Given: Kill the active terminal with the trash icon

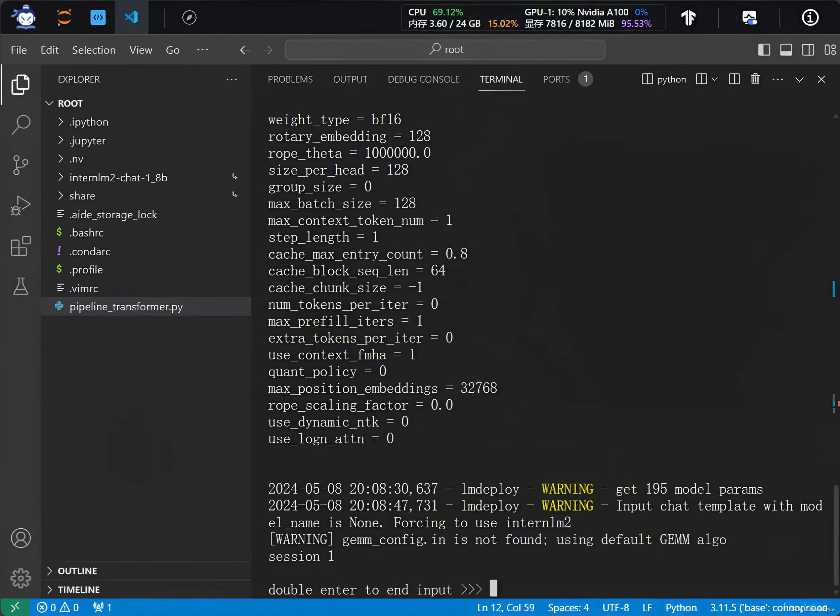Looking at the screenshot, I should point(755,79).
